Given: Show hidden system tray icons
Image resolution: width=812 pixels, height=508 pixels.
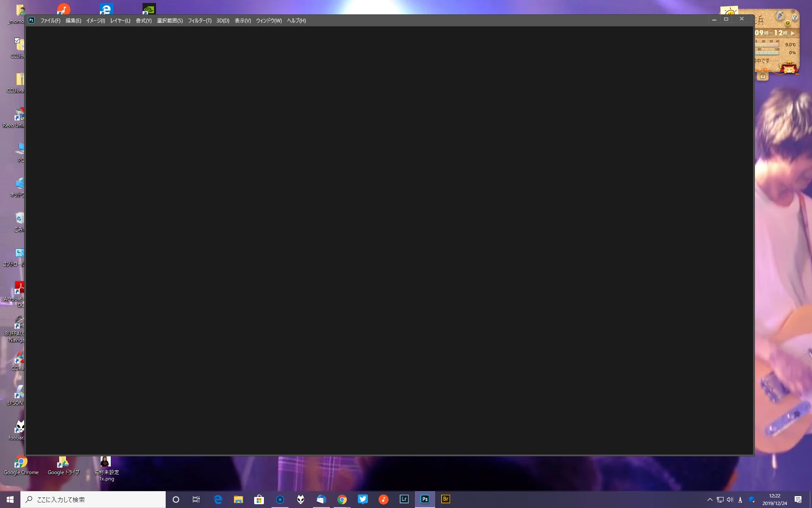Looking at the screenshot, I should 710,500.
